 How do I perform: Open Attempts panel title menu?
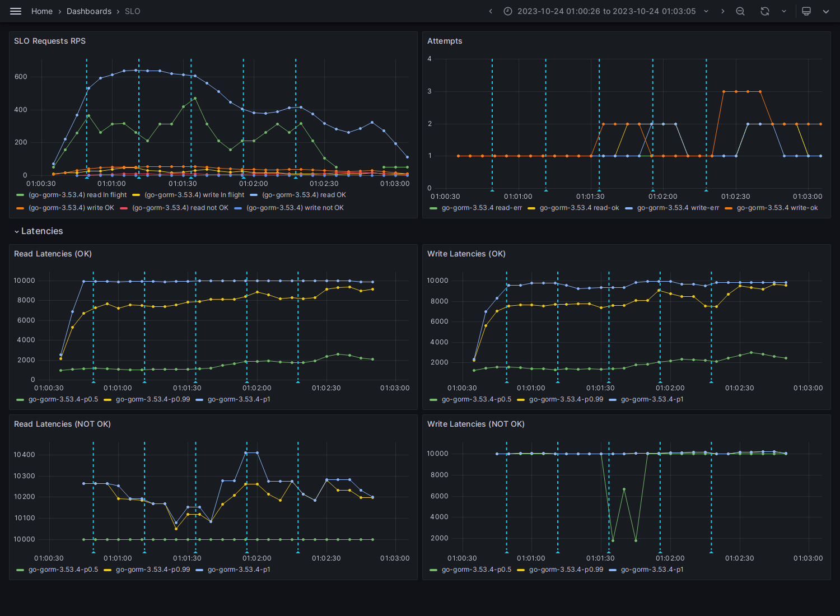pyautogui.click(x=445, y=41)
